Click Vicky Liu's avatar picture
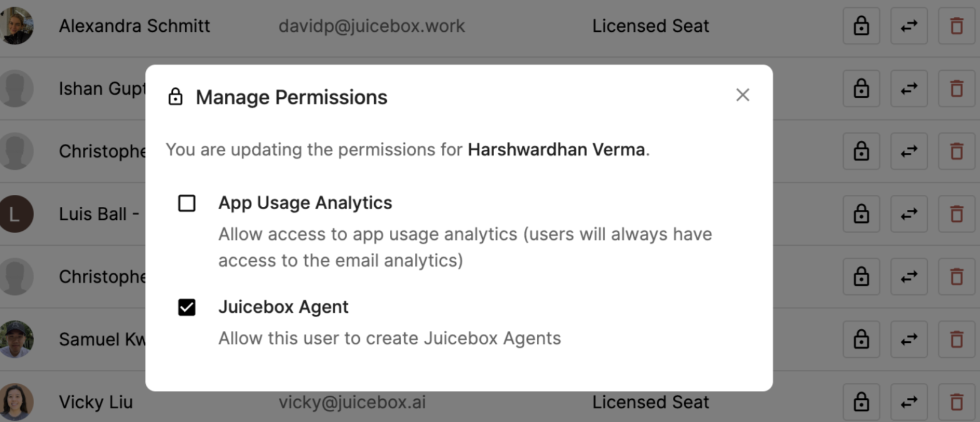Screen dimensions: 980x422 16,402
